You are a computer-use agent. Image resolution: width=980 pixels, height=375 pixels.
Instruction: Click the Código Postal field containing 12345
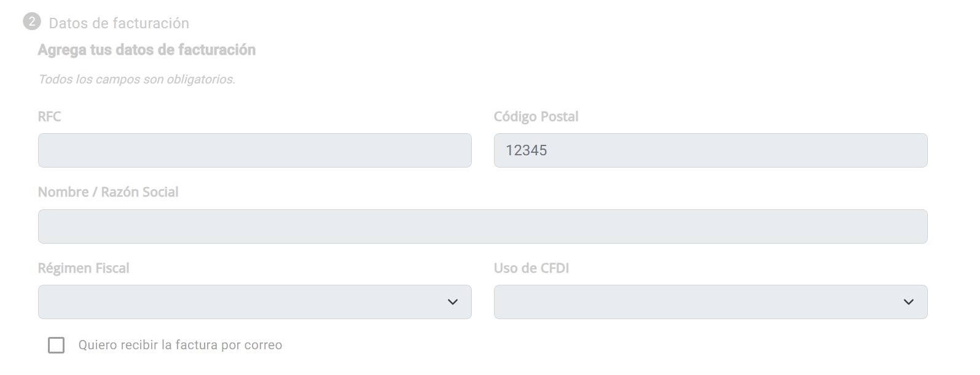710,150
